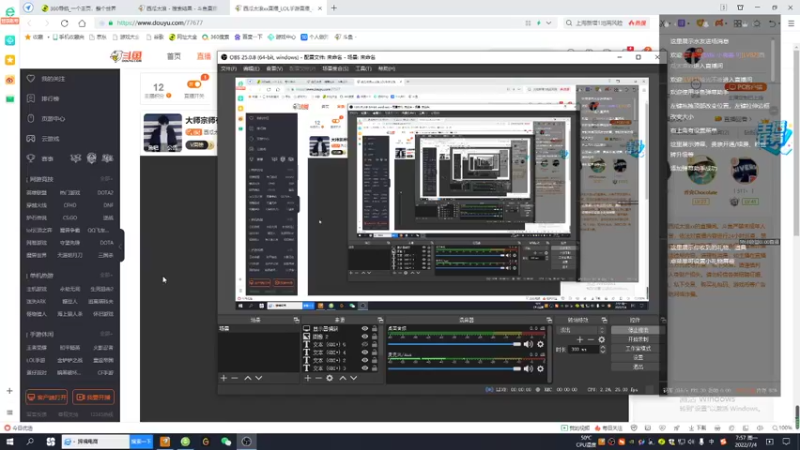Expand 全部 in the 手游休闲 section
800x450 pixels.
(x=106, y=334)
